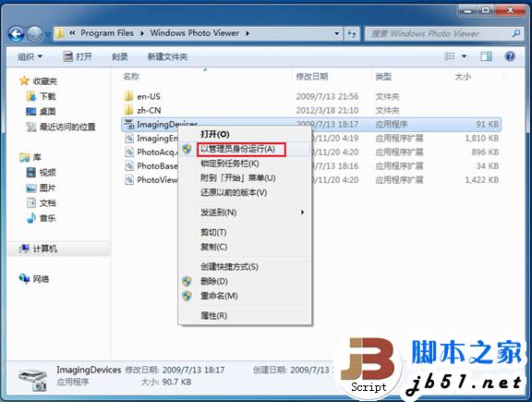
Task: Click the PhotoAcq file icon
Action: (129, 152)
